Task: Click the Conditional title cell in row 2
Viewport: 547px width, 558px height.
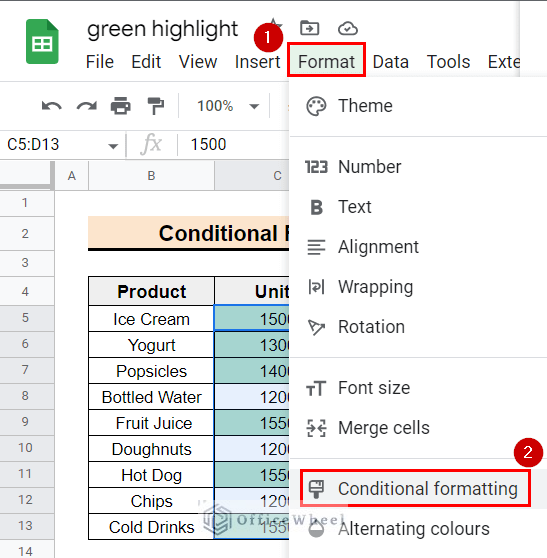Action: click(189, 233)
